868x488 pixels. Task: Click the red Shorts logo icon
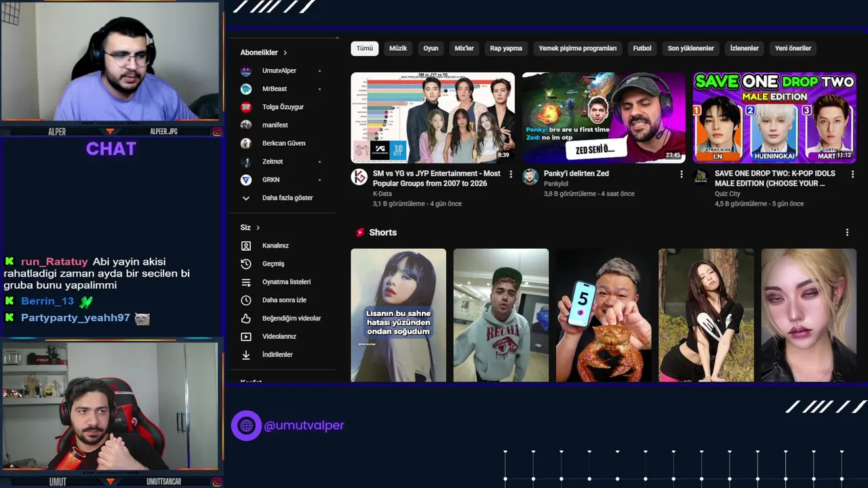(360, 232)
